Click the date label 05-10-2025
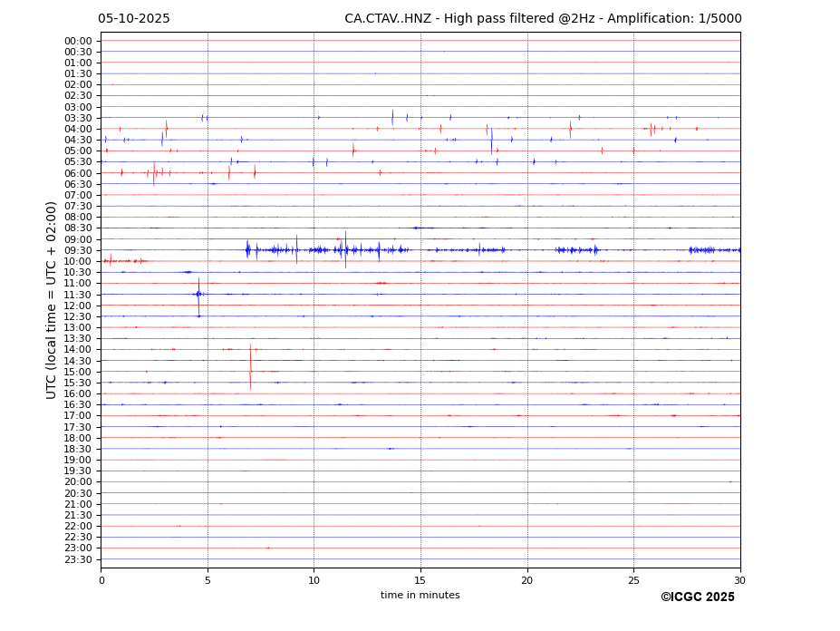The image size is (840, 631). 133,19
